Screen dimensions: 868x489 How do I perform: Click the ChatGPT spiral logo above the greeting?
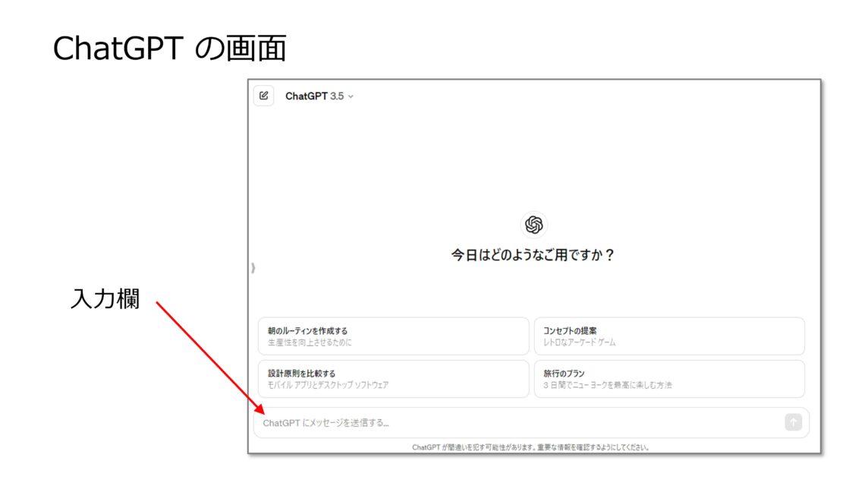(x=533, y=225)
